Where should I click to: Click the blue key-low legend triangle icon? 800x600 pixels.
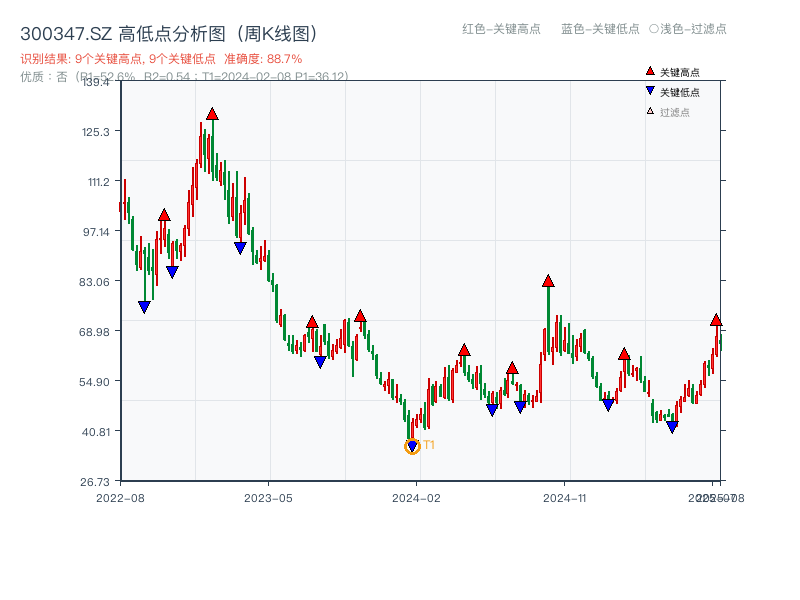point(650,91)
